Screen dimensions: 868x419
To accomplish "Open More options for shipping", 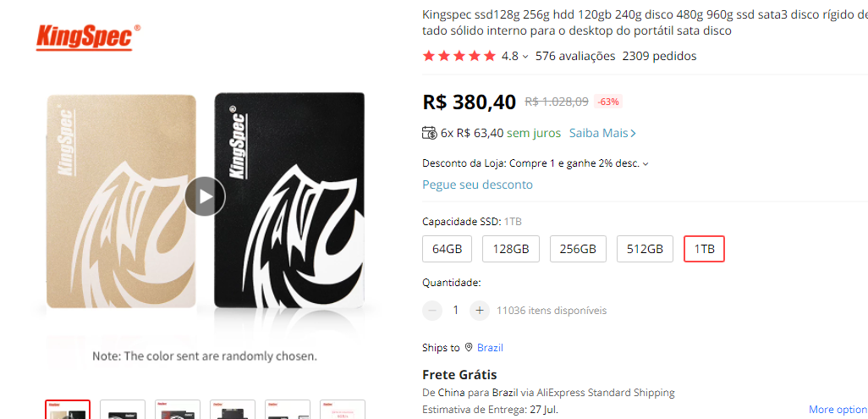I will (838, 410).
